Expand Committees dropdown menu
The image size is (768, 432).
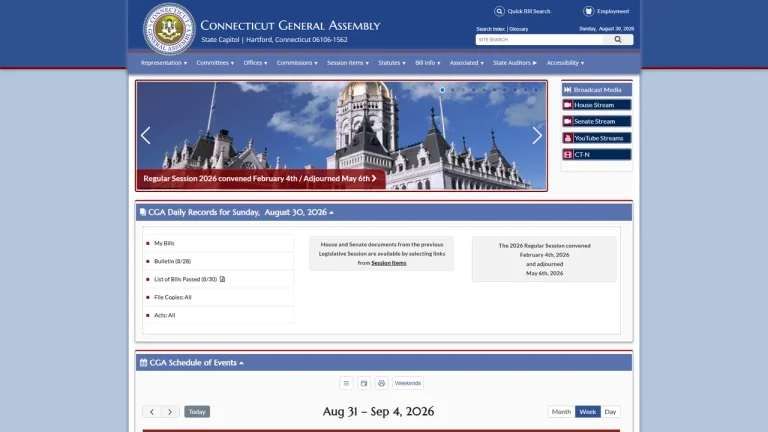(215, 63)
